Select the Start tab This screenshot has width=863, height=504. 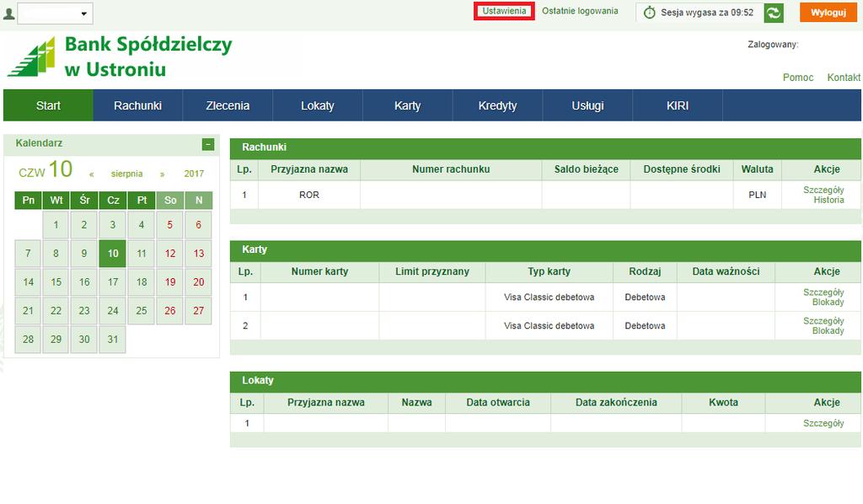[x=48, y=105]
